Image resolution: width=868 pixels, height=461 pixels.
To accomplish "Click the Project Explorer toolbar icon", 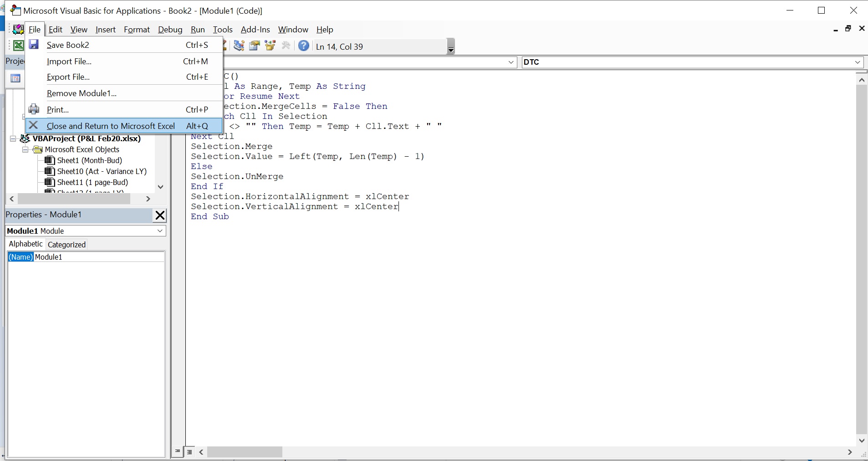I will (239, 46).
